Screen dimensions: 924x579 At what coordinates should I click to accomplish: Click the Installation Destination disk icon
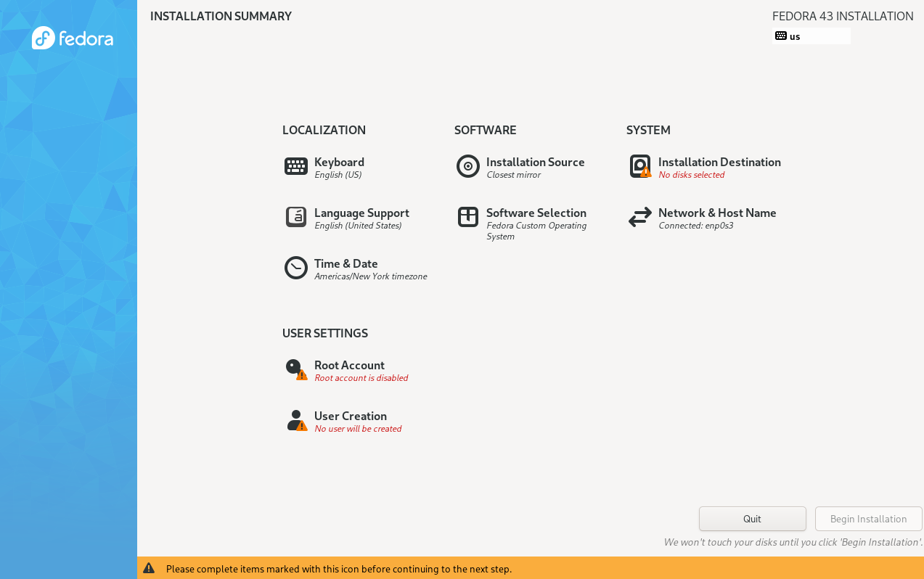[x=640, y=166]
